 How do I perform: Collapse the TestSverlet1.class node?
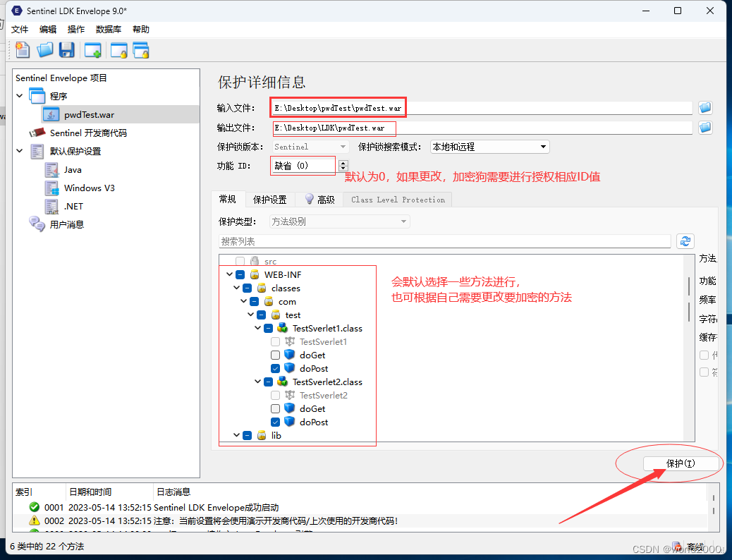click(257, 328)
